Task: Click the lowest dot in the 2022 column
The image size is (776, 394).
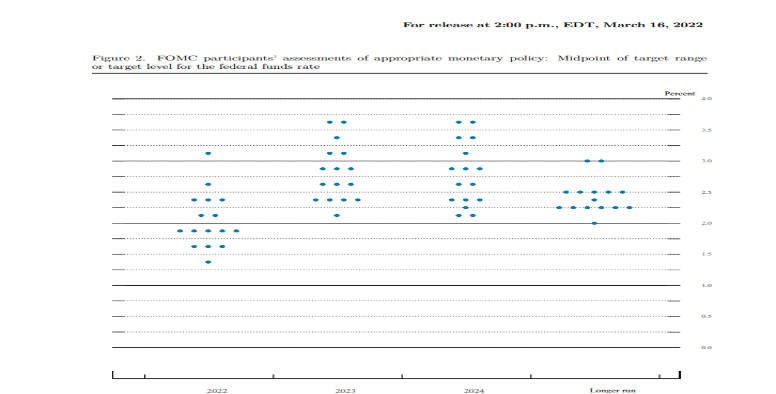Action: (x=208, y=262)
